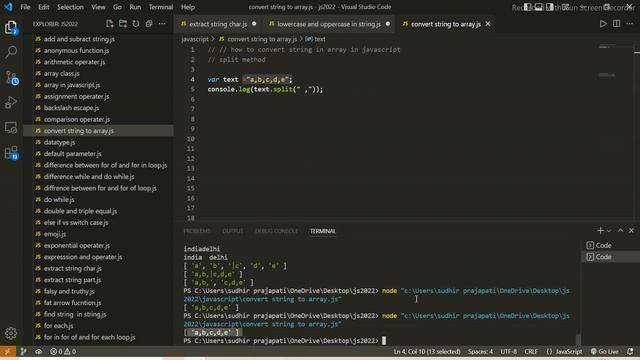Open the View menu
Image resolution: width=640 pixels, height=360 pixels.
[98, 7]
